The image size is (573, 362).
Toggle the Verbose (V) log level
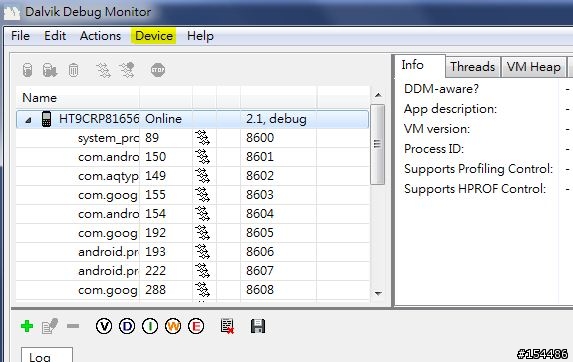point(104,326)
